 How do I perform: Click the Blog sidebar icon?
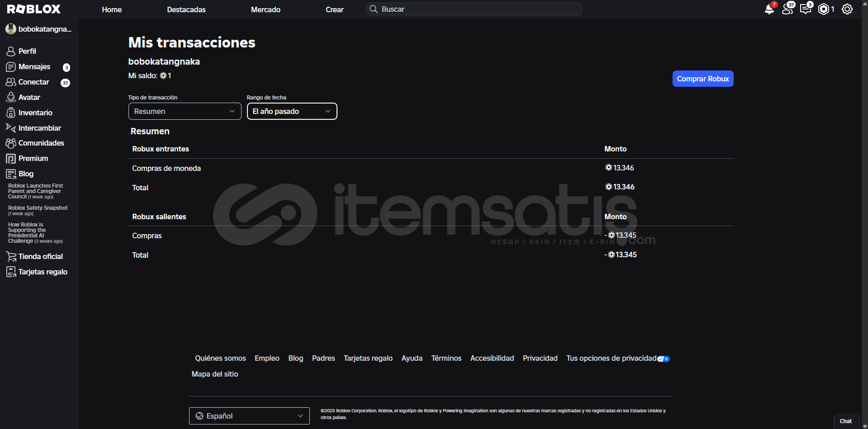click(11, 174)
